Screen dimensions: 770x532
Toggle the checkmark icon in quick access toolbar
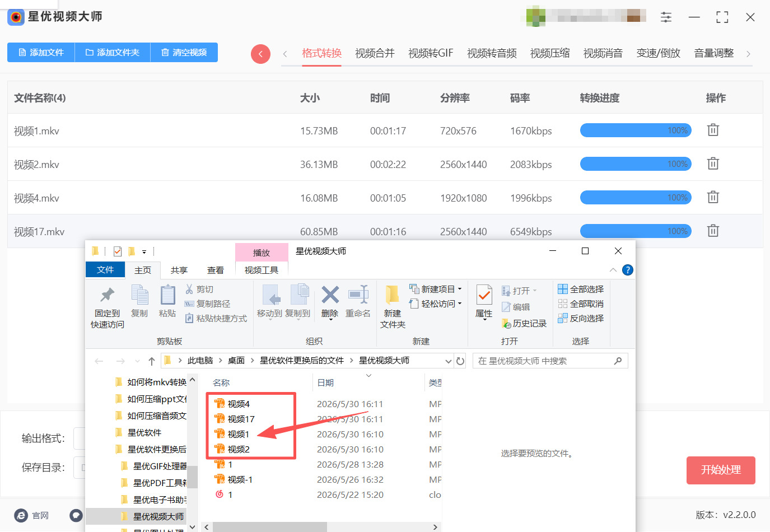pyautogui.click(x=118, y=251)
